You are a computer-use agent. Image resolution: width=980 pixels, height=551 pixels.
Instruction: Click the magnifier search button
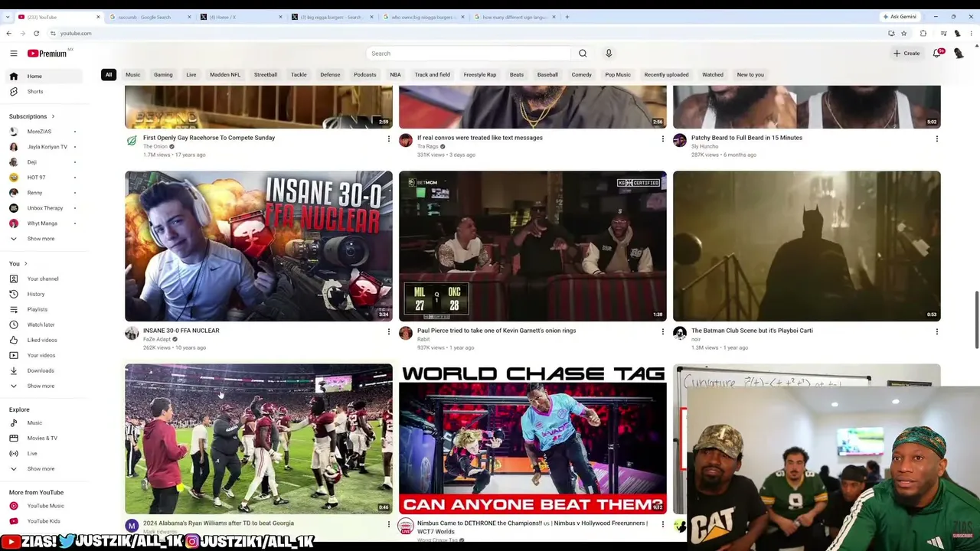[583, 54]
